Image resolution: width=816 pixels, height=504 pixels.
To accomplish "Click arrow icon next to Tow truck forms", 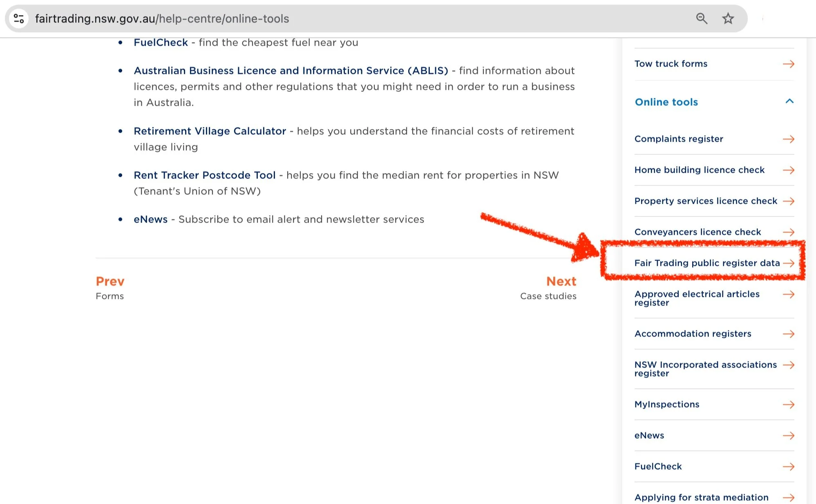I will tap(788, 64).
